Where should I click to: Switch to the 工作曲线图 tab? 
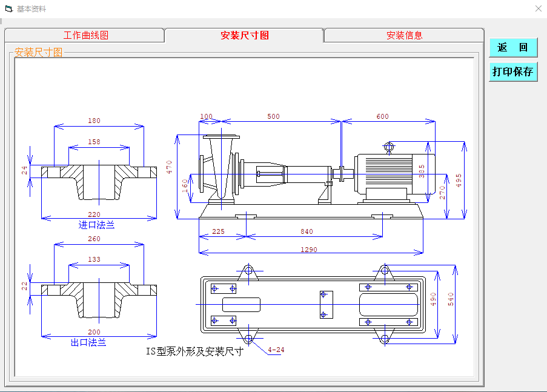(85, 35)
